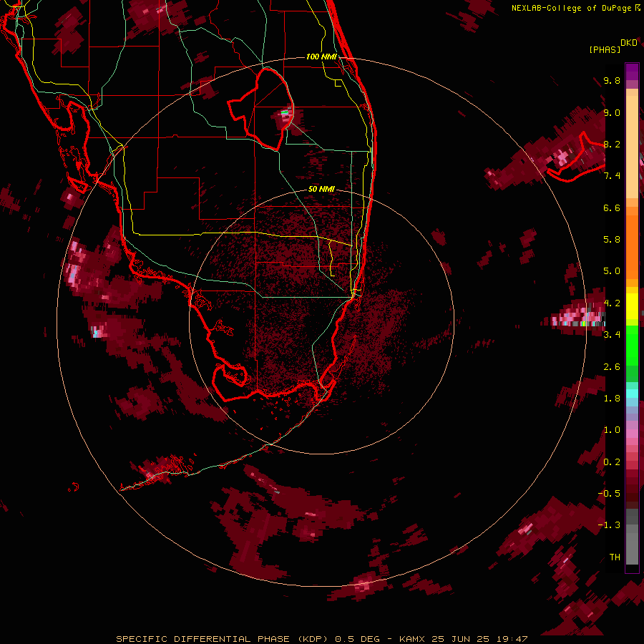
Task: Click the bright echo inside Lake Okeechobee
Action: (x=286, y=112)
